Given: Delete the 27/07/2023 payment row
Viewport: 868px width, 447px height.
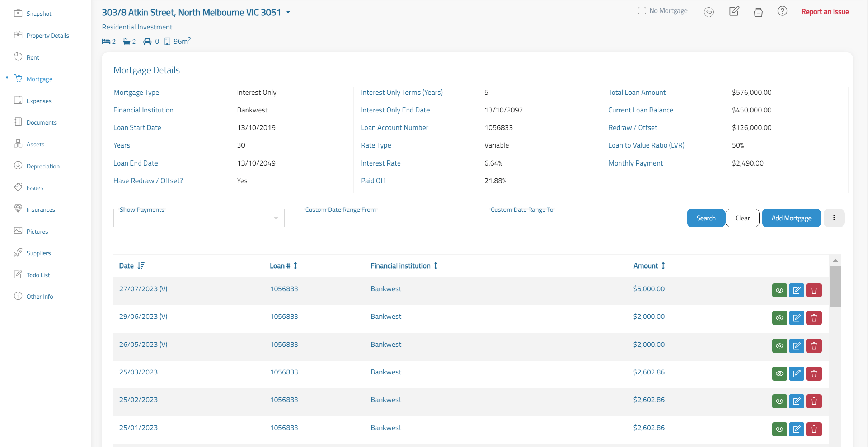Looking at the screenshot, I should [814, 290].
